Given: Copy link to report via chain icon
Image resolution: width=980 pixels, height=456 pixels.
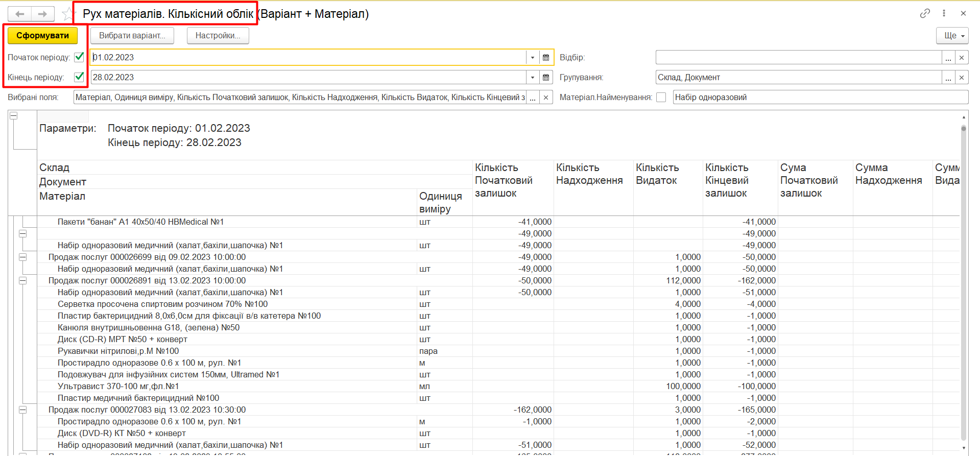Looking at the screenshot, I should point(925,13).
